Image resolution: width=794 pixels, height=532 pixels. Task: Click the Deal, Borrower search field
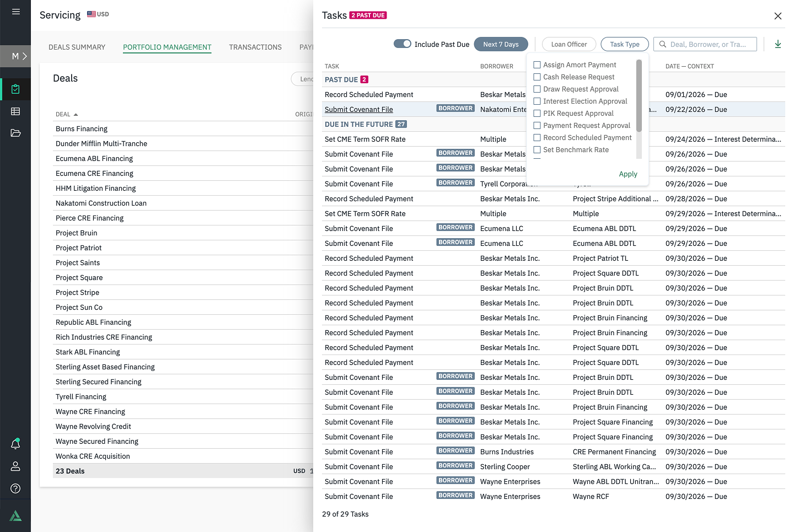coord(705,44)
